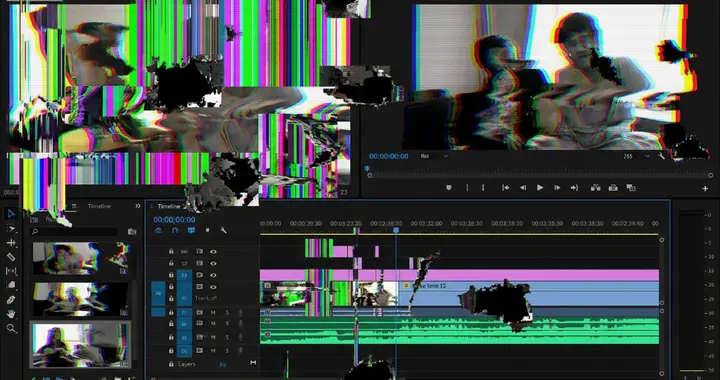Click the camera icon beside project search
The width and height of the screenshot is (720, 380).
pos(132,232)
